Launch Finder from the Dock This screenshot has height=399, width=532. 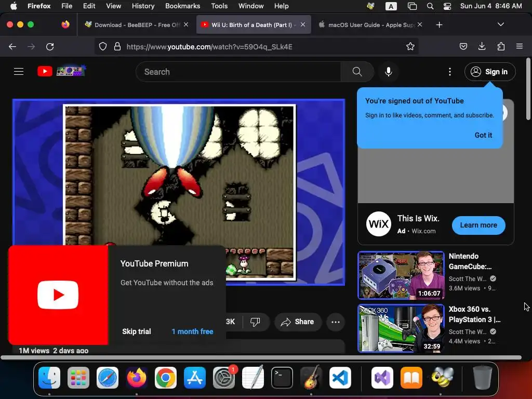tap(49, 377)
